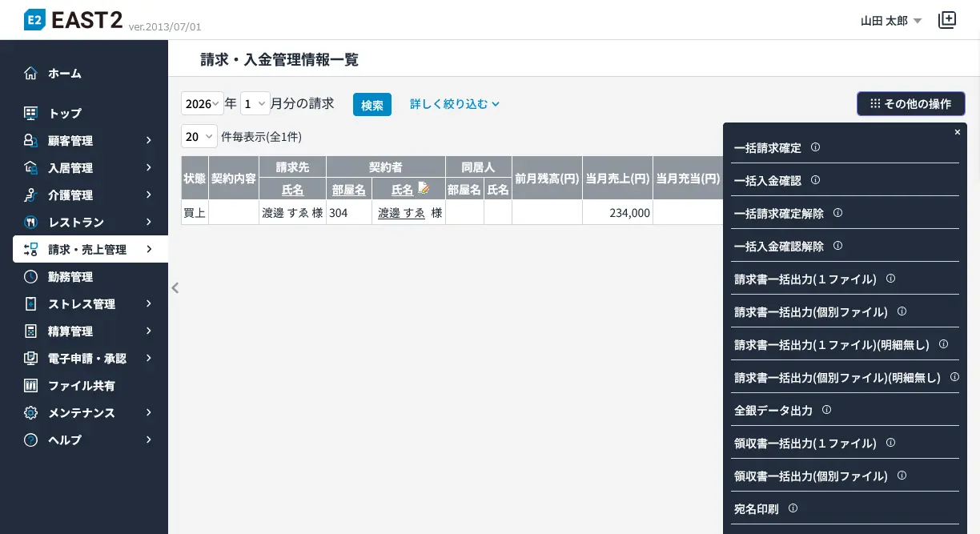Click the info icon next to 全銀データ出力

point(826,410)
